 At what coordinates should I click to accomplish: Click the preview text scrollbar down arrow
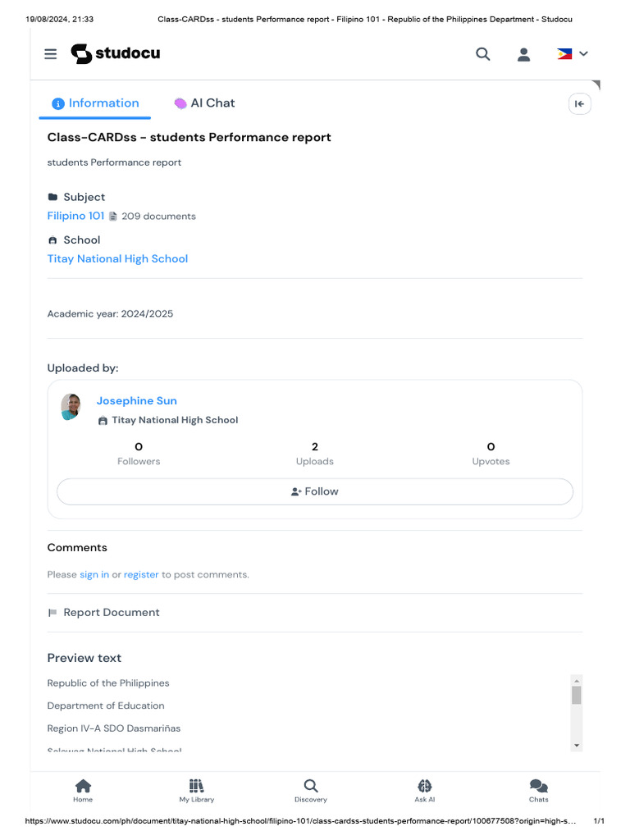577,746
